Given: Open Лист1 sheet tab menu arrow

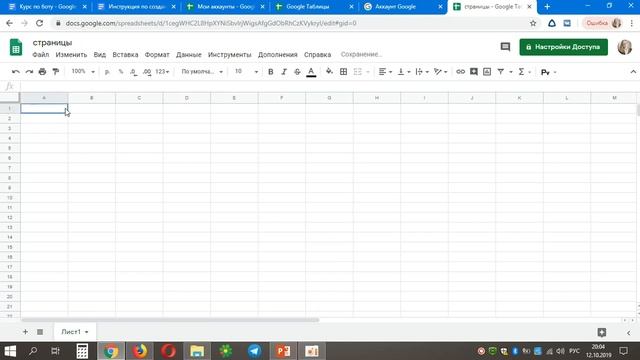Looking at the screenshot, I should [87, 332].
